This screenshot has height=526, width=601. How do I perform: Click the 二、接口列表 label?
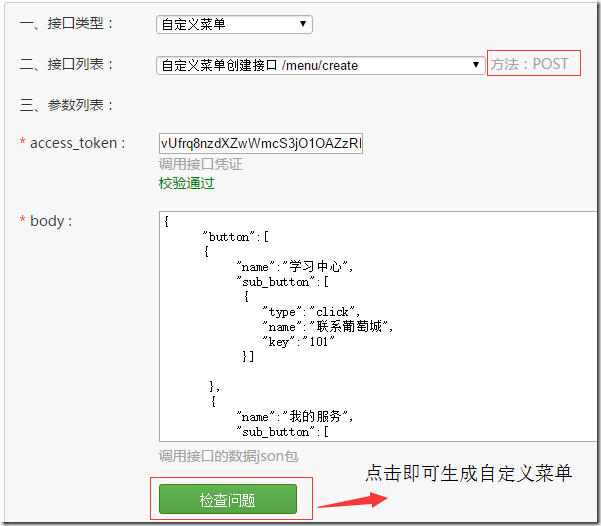tap(66, 64)
